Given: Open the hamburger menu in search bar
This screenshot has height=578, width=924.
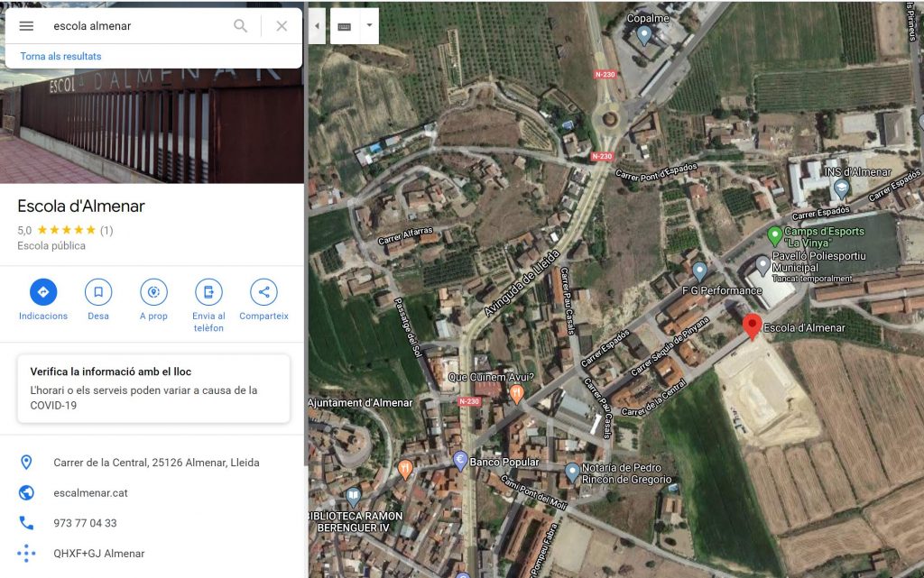Looking at the screenshot, I should point(26,26).
